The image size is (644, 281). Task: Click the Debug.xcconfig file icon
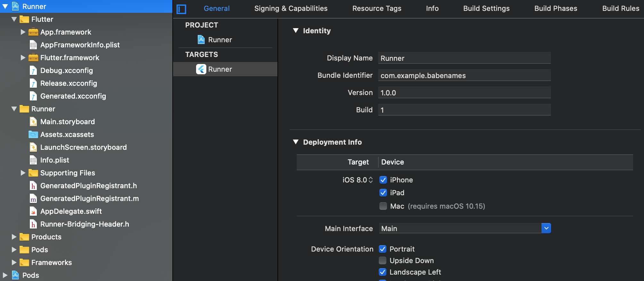coord(33,70)
